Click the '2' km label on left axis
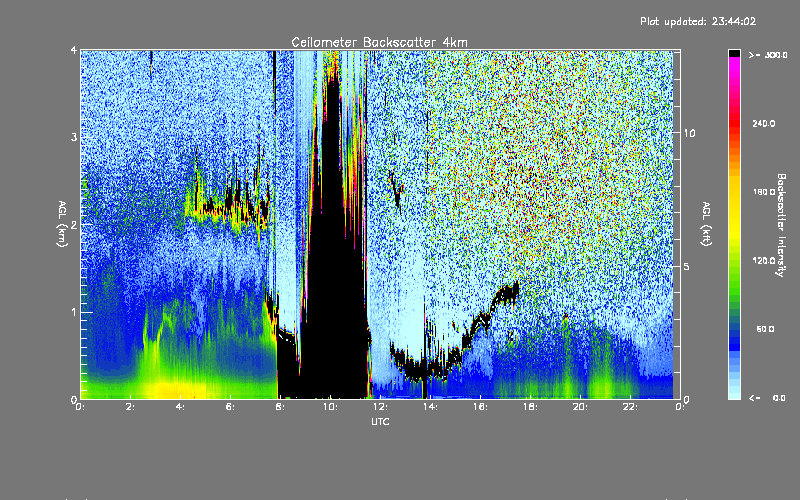 74,224
